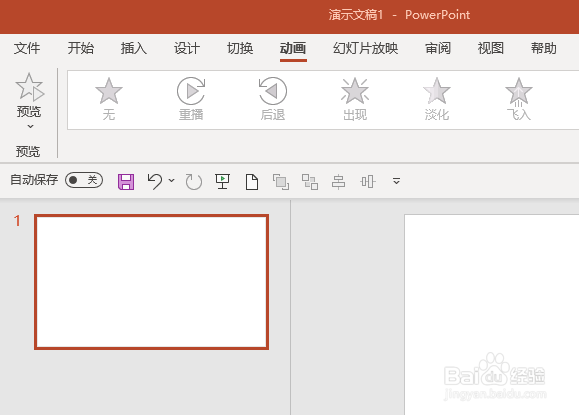
Task: Click the group objects icon
Action: point(310,182)
